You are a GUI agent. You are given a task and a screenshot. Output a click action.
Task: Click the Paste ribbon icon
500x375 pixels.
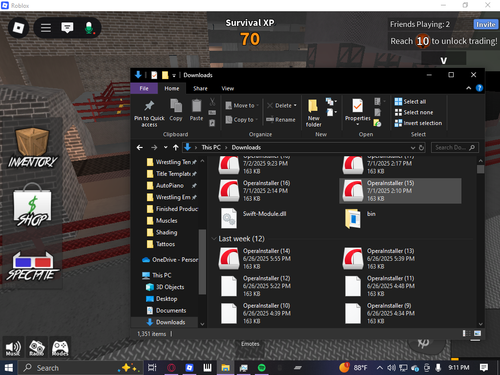click(x=196, y=110)
